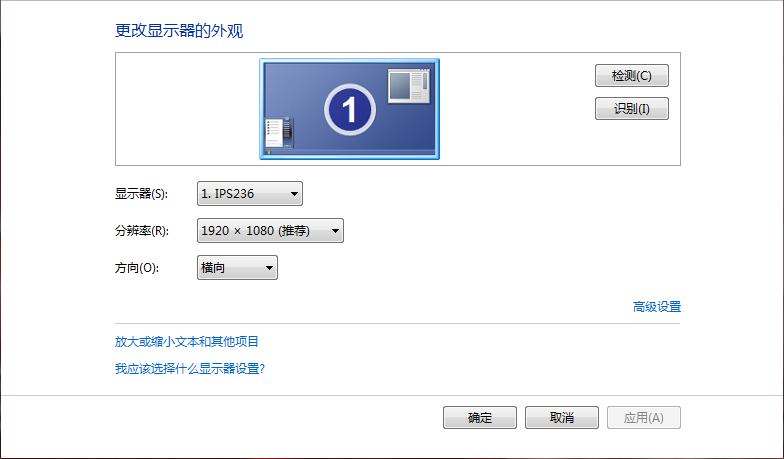
Task: Select the monitor 1 display thumbnail
Action: 350,109
